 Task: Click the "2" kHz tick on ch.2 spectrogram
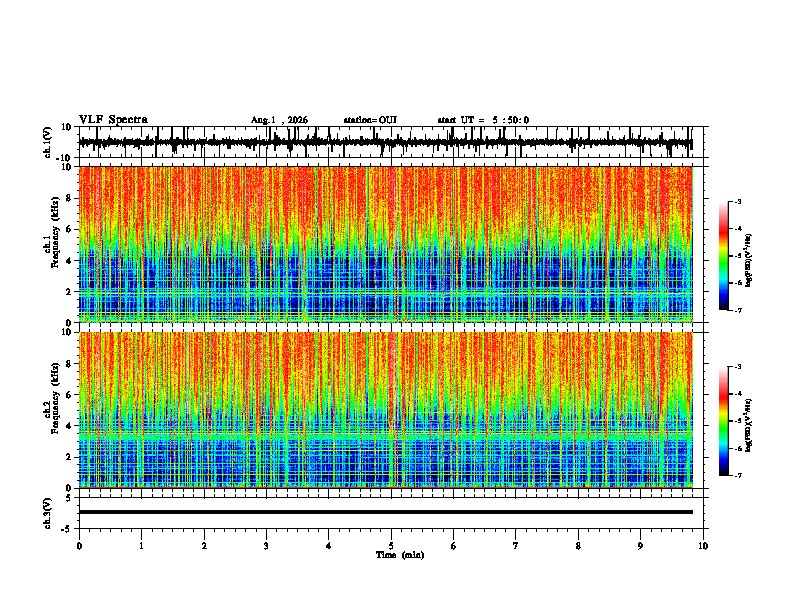click(69, 457)
